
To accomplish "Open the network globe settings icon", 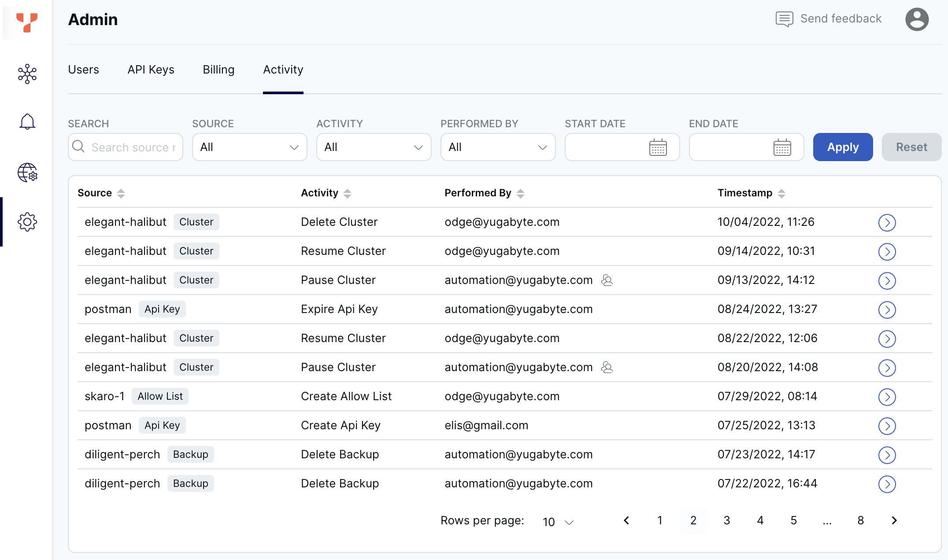I will (27, 173).
